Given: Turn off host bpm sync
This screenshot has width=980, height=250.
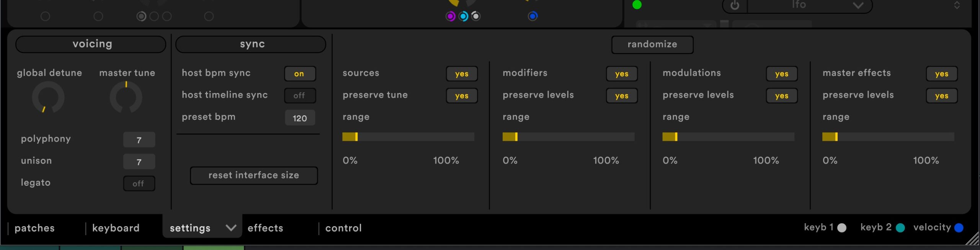Looking at the screenshot, I should tap(300, 74).
